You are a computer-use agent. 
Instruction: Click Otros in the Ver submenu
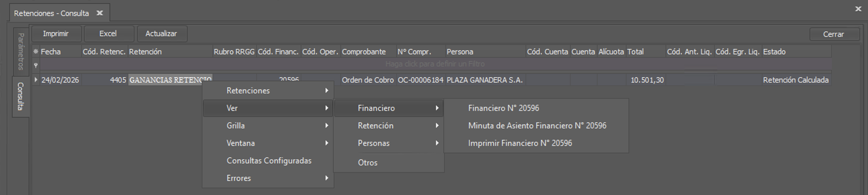pyautogui.click(x=368, y=162)
